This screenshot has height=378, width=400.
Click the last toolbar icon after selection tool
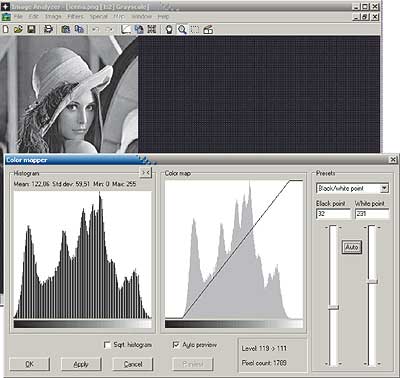pyautogui.click(x=208, y=29)
